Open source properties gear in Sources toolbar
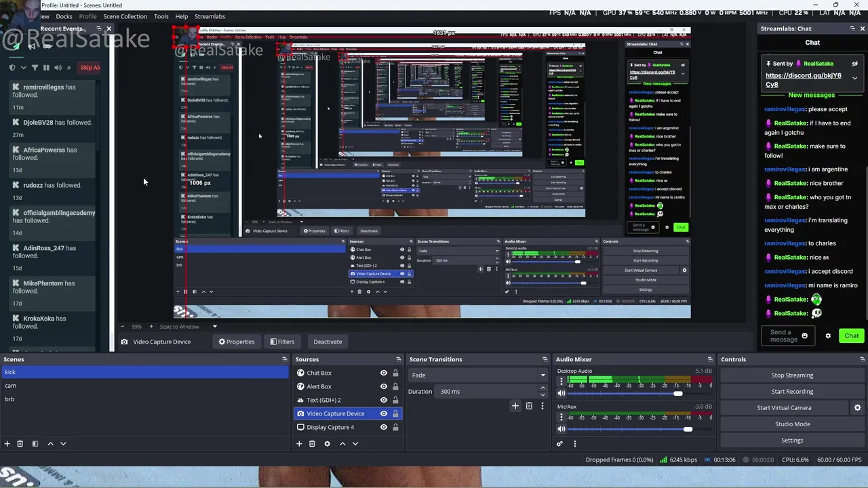This screenshot has width=868, height=488. 327,443
